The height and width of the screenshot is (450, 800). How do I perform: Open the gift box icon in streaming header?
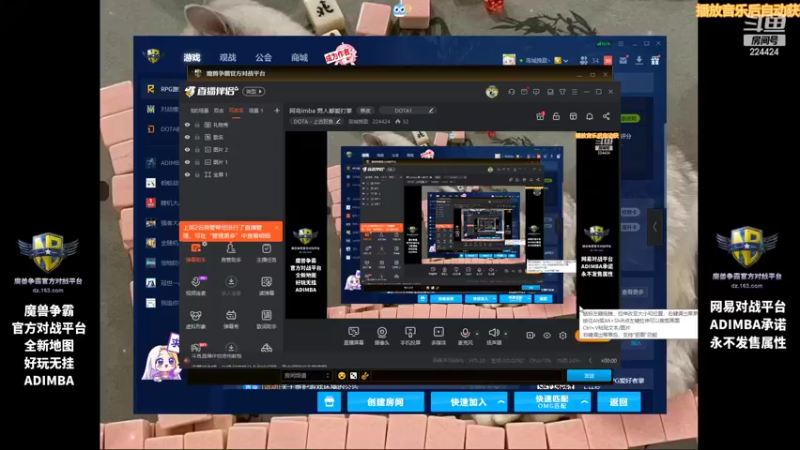point(540,116)
